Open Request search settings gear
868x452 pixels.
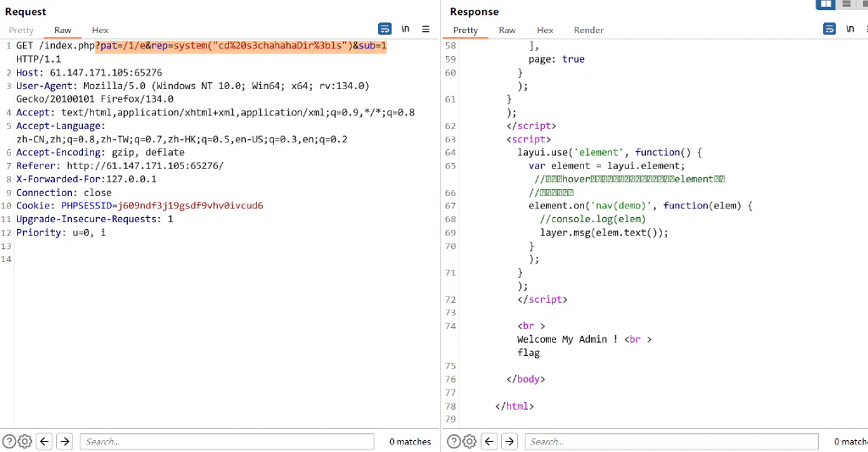pos(25,442)
